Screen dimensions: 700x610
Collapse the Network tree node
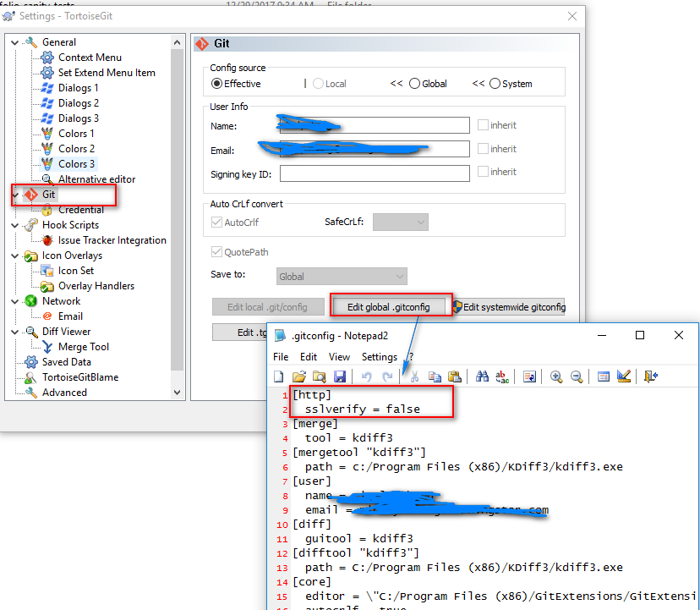point(14,301)
